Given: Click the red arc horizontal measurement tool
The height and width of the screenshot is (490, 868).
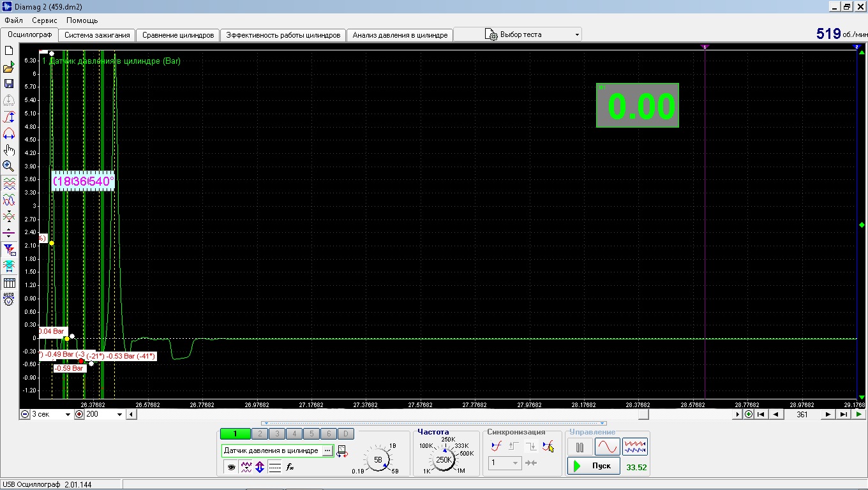Looking at the screenshot, I should coord(9,133).
